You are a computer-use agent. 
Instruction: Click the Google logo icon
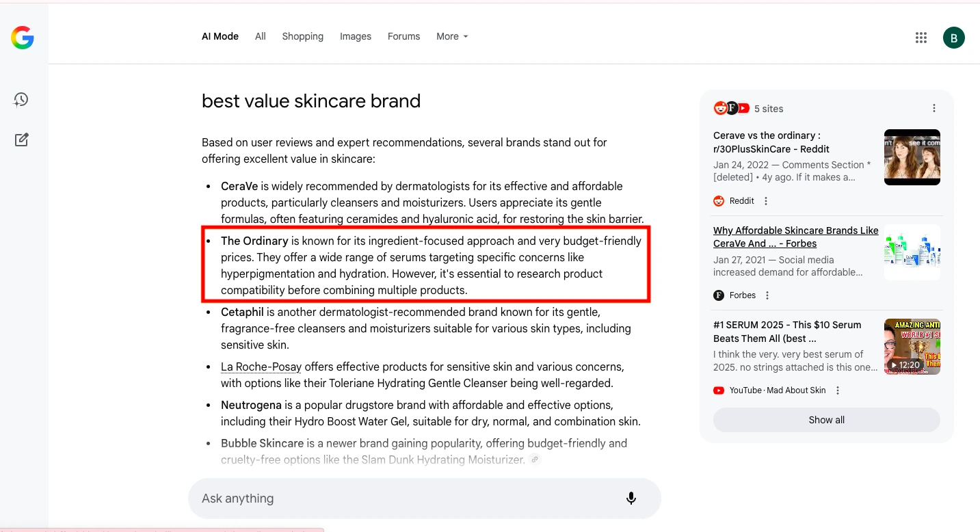pyautogui.click(x=23, y=38)
